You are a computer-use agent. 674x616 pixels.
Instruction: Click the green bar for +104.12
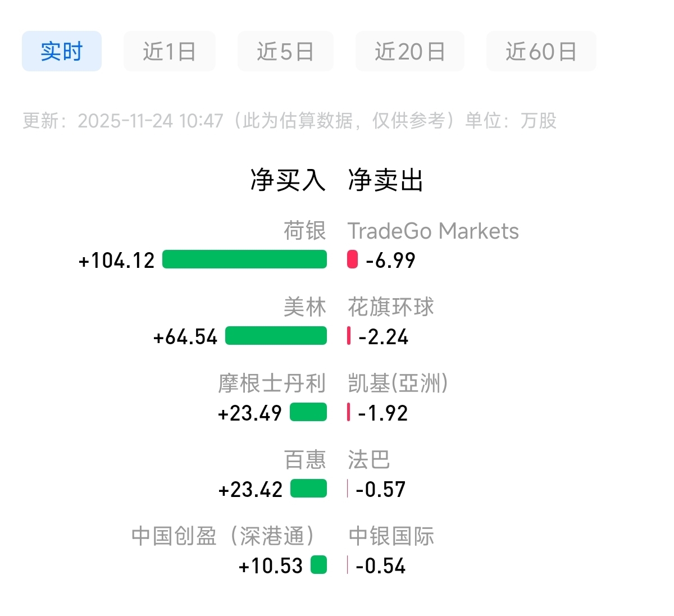coord(244,259)
